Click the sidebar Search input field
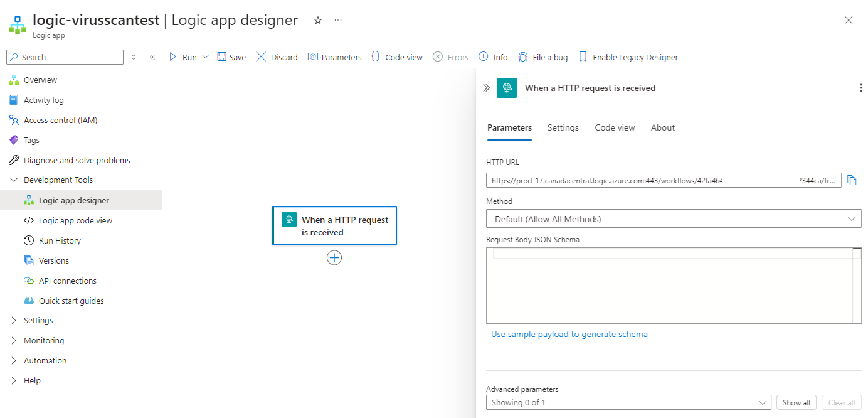The height and width of the screenshot is (418, 868). click(65, 57)
